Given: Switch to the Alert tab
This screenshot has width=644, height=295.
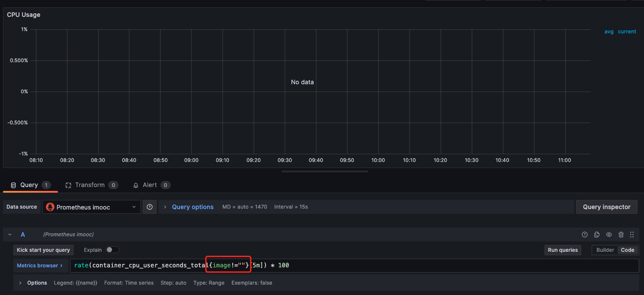Looking at the screenshot, I should (151, 185).
